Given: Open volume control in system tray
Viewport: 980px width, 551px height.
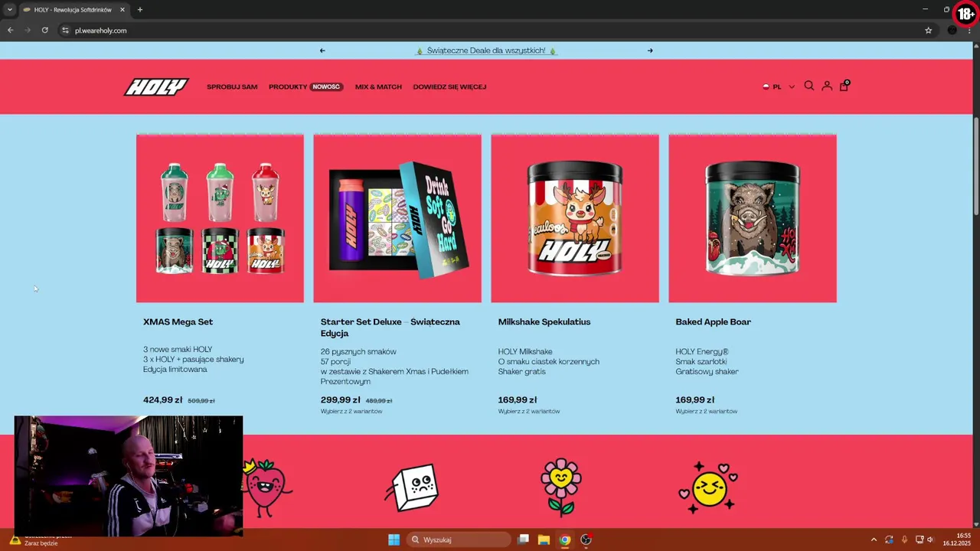Looking at the screenshot, I should pyautogui.click(x=930, y=540).
